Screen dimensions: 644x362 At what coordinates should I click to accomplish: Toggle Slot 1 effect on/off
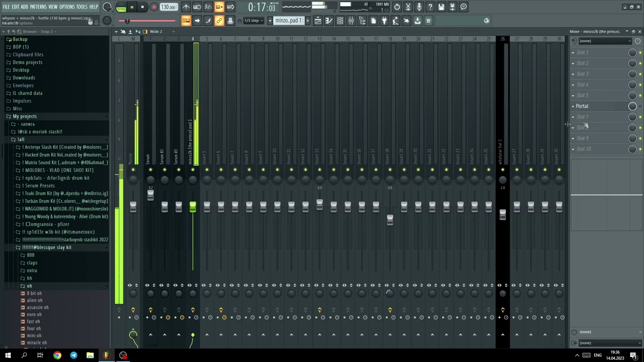640,53
